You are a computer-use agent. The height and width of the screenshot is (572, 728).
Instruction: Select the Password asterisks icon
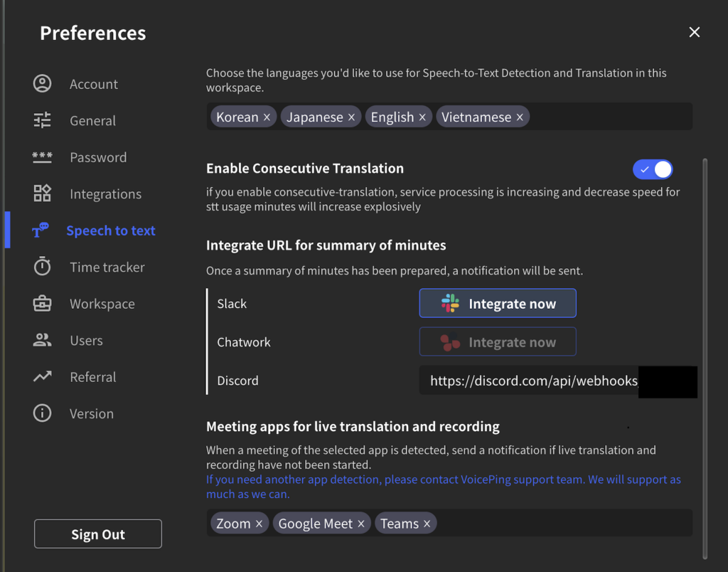click(x=43, y=157)
